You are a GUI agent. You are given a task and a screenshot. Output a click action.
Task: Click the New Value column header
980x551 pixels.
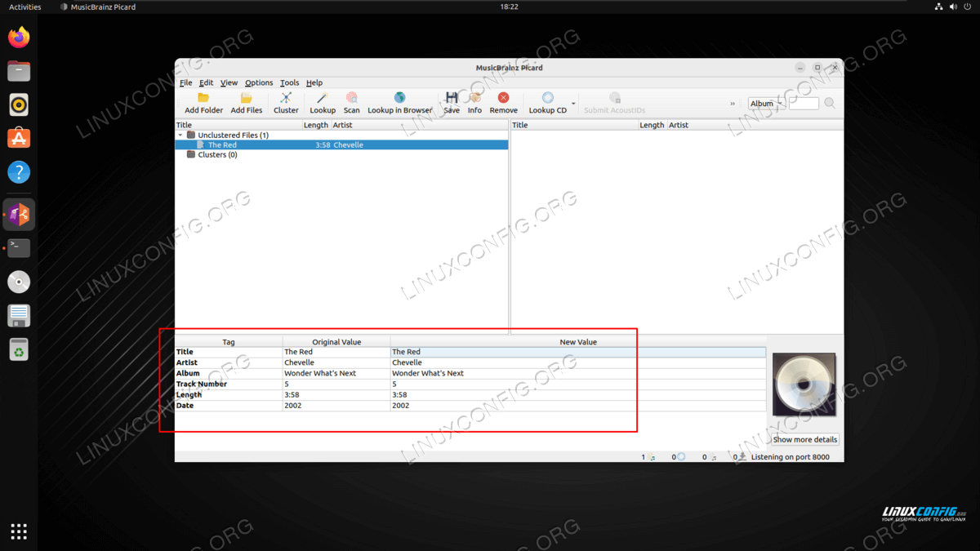click(578, 342)
